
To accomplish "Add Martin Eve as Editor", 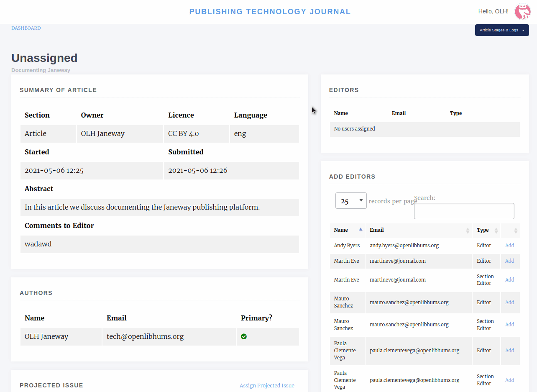I will (x=509, y=261).
